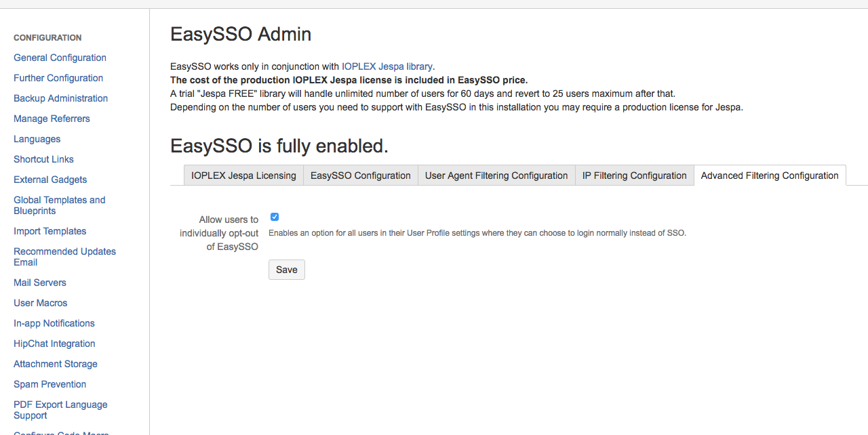
Task: Navigate to Attachment Storage
Action: tap(56, 364)
